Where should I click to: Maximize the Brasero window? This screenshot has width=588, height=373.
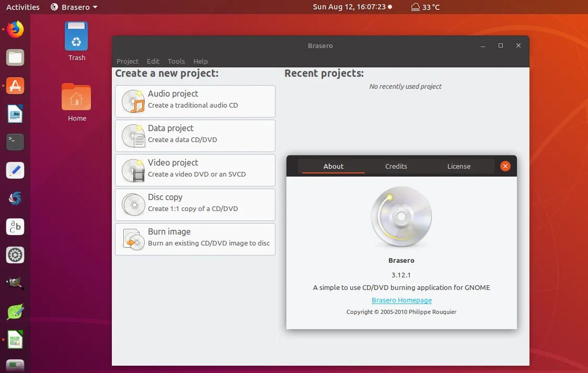[x=501, y=45]
